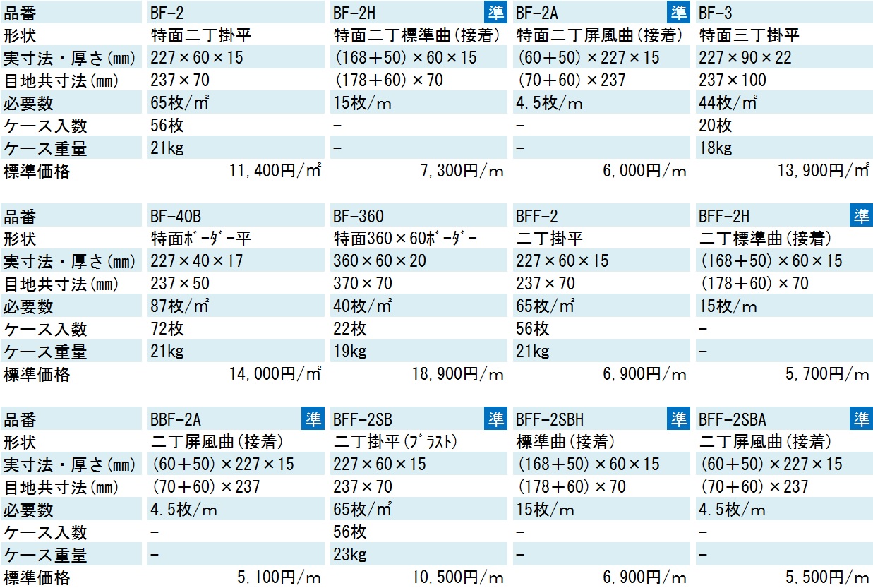Click the 準 badge beside BFF-2SBH
Viewport: 873px width, 588px height.
[678, 419]
